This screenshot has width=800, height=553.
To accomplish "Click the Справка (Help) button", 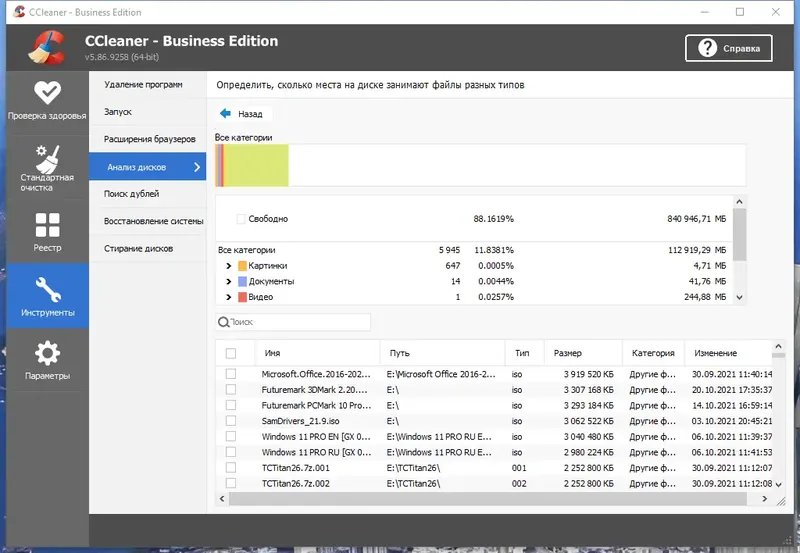I will (x=729, y=48).
